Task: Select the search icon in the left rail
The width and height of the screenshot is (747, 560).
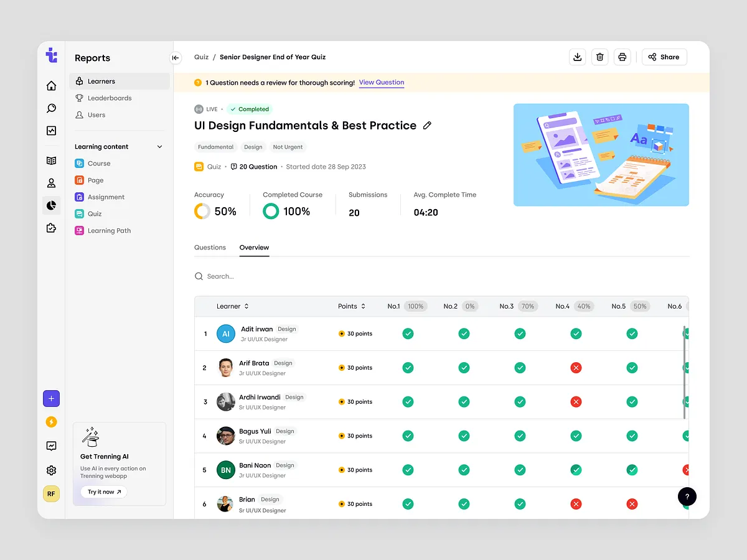Action: (x=51, y=108)
